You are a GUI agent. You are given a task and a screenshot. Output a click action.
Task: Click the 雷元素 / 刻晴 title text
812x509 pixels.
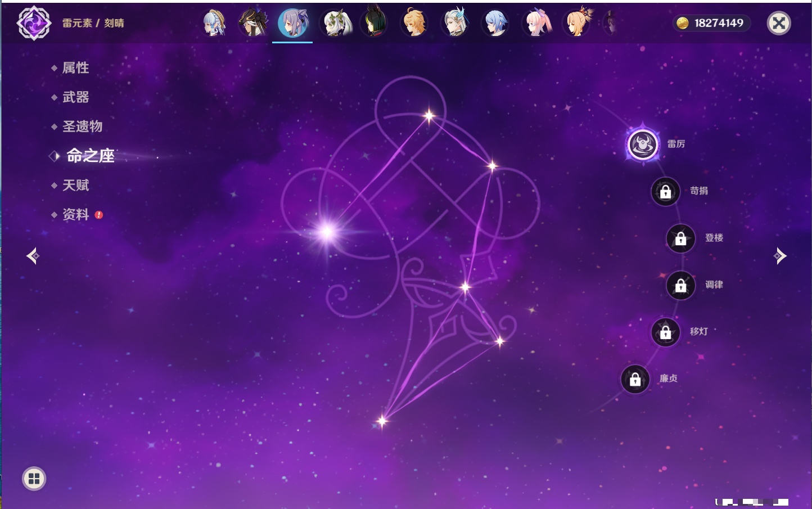click(x=93, y=23)
